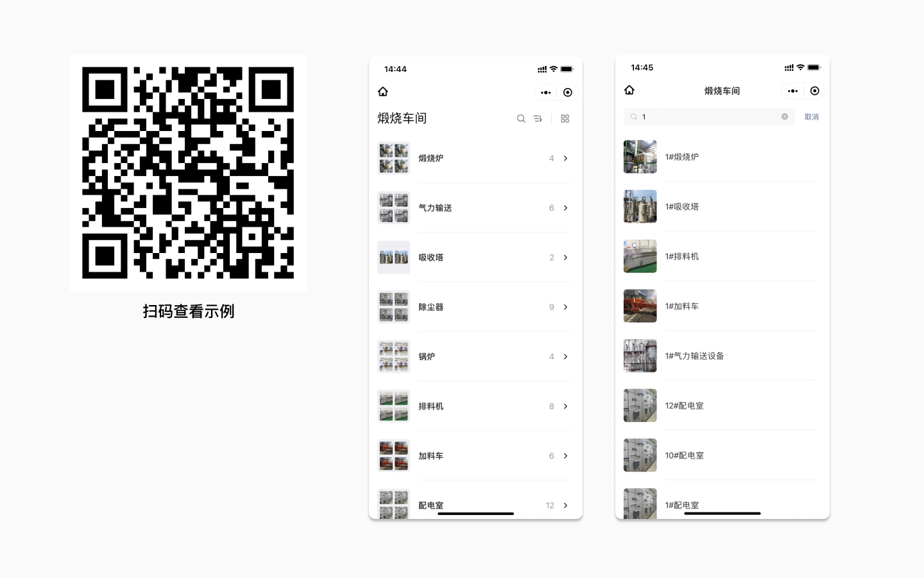Tap the Wi-Fi icon in right phone status bar
Image resolution: width=924 pixels, height=578 pixels.
coord(800,67)
